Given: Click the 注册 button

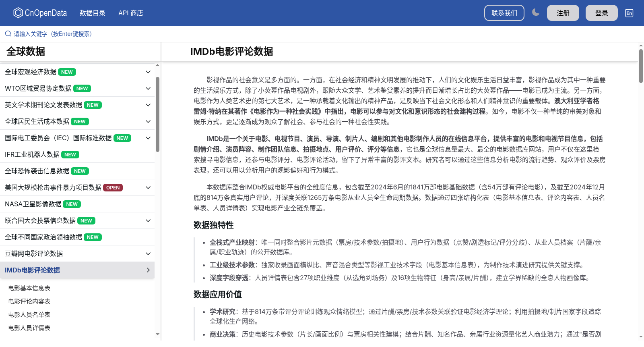Looking at the screenshot, I should 563,13.
